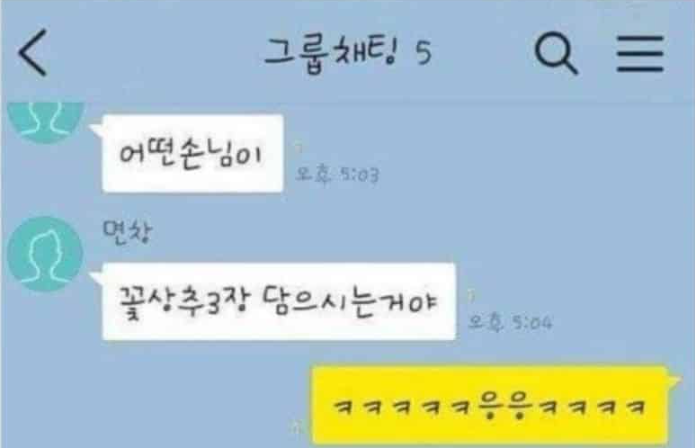The height and width of the screenshot is (448, 695).
Task: Tap the 그룹채팅 title text
Action: click(332, 54)
